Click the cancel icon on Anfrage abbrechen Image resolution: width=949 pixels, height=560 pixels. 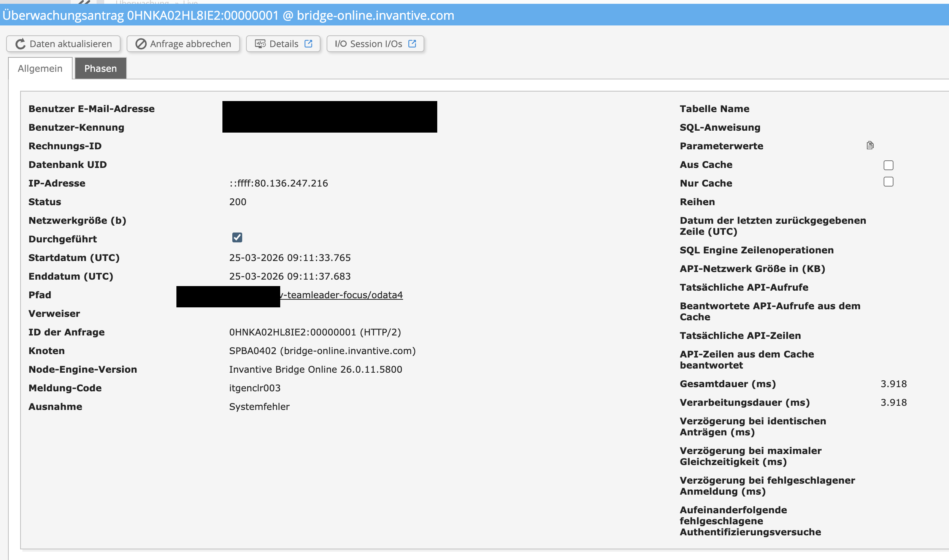141,44
